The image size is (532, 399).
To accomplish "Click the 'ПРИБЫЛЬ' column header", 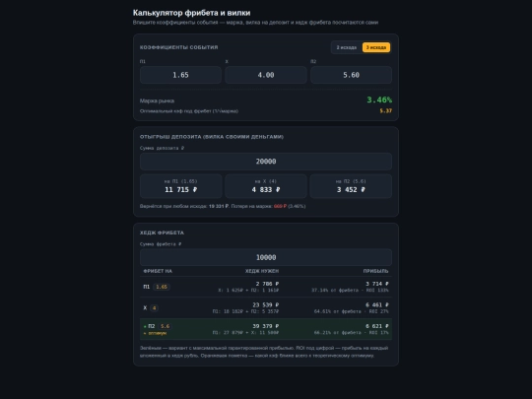I will (375, 272).
